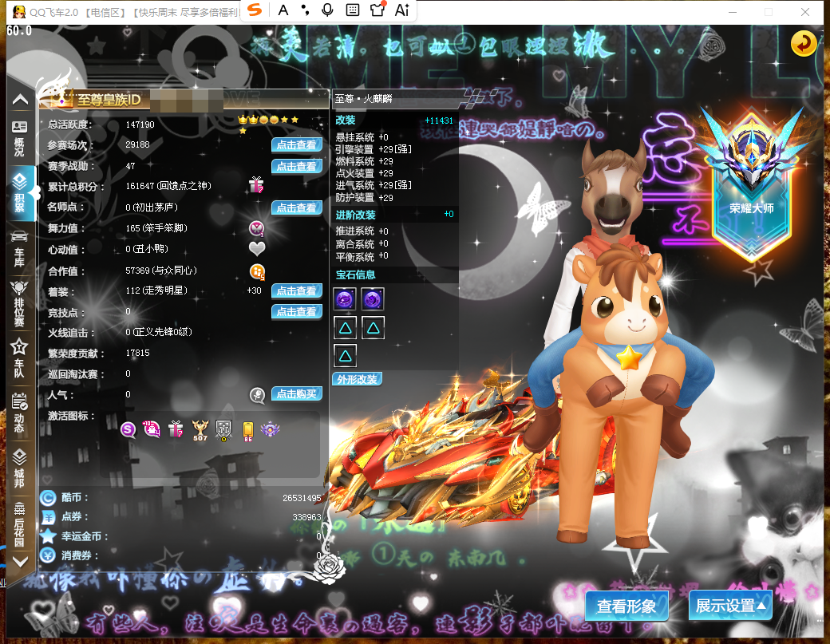The width and height of the screenshot is (830, 644).
Task: Click the yellow back arrow icon
Action: (x=803, y=43)
